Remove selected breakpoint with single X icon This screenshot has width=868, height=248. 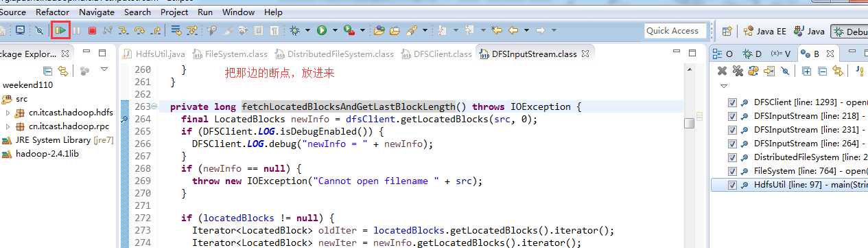(x=722, y=71)
